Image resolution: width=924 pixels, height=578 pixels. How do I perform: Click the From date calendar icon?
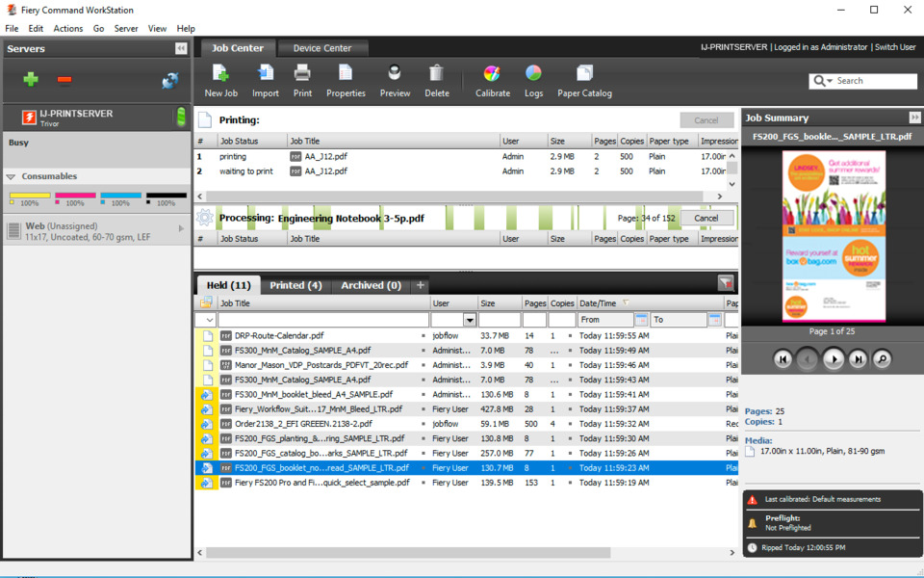coord(641,320)
